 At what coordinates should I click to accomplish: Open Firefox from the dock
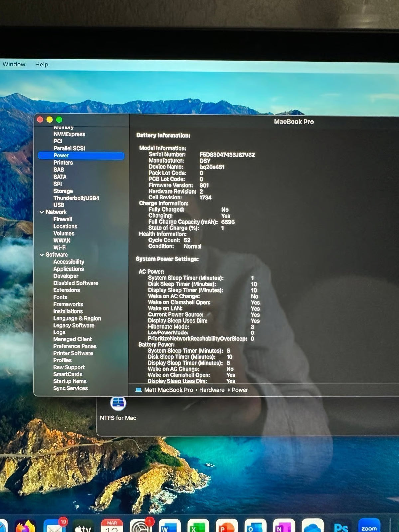[25, 527]
